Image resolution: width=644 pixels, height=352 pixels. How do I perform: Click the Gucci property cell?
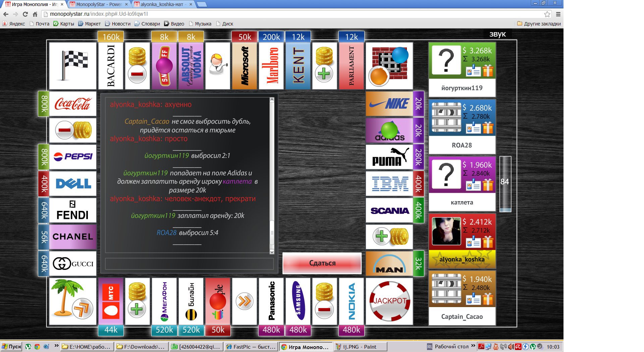click(73, 263)
